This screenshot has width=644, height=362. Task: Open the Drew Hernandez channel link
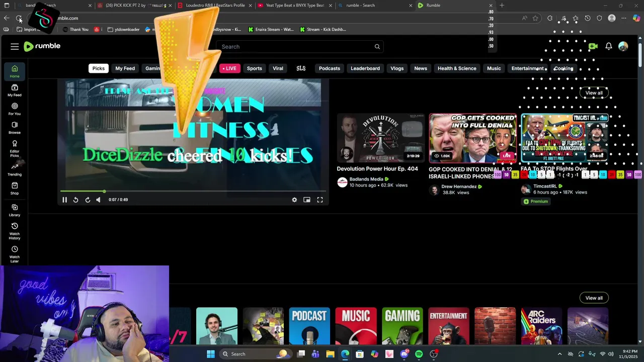(459, 187)
